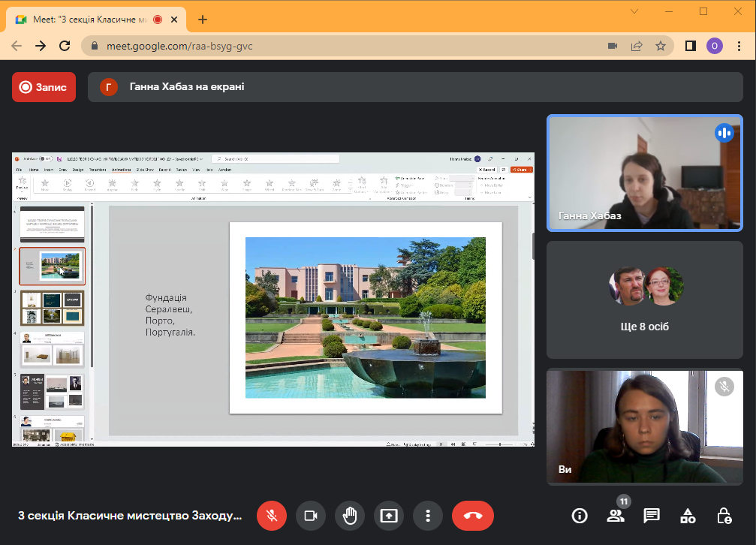756x545 pixels.
Task: Show the list of 11 participants
Action: coord(616,516)
